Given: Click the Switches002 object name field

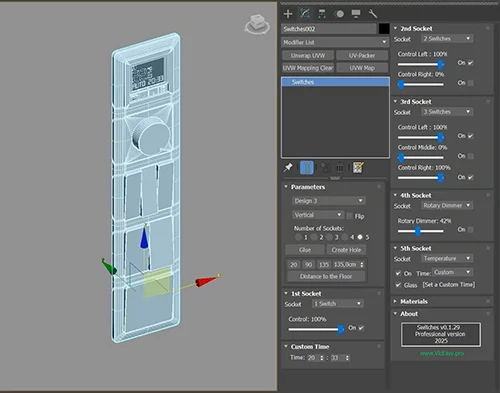Looking at the screenshot, I should click(329, 29).
